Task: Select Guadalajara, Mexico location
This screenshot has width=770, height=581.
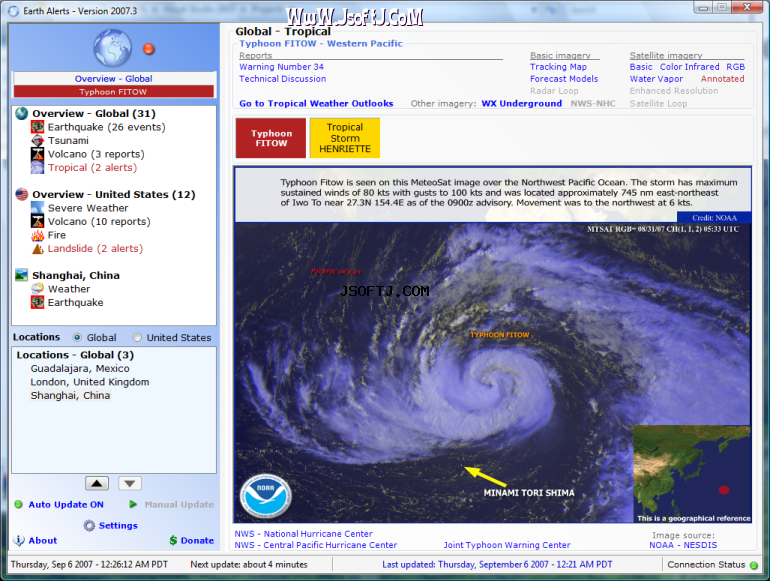Action: (x=80, y=369)
